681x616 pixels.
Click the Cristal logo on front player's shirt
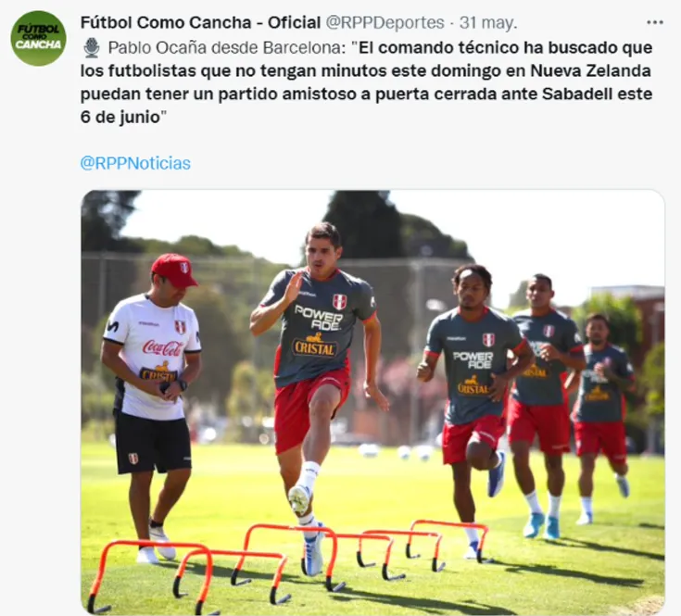coord(315,346)
